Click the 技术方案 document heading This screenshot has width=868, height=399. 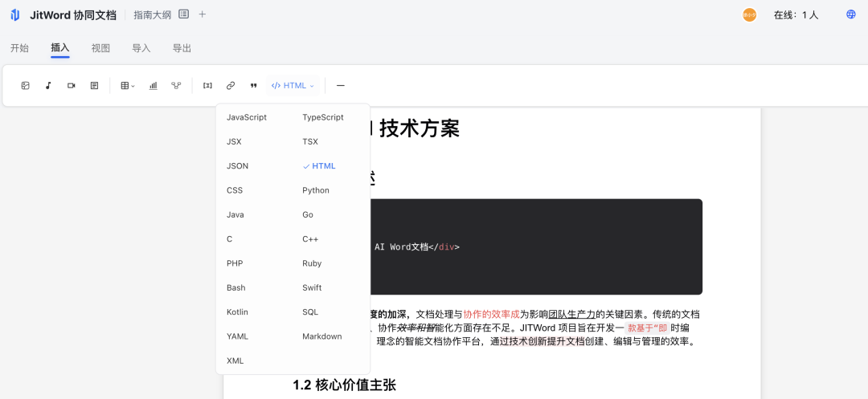[419, 128]
